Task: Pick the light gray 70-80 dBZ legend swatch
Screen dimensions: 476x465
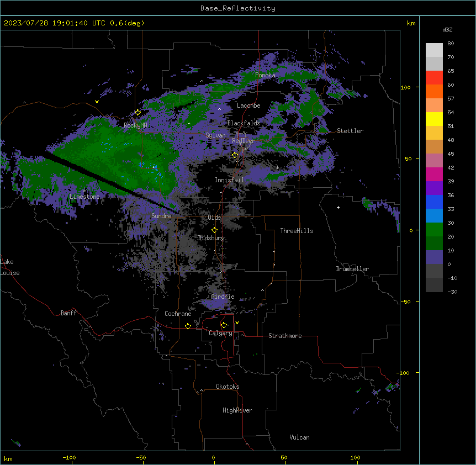Action: click(434, 50)
